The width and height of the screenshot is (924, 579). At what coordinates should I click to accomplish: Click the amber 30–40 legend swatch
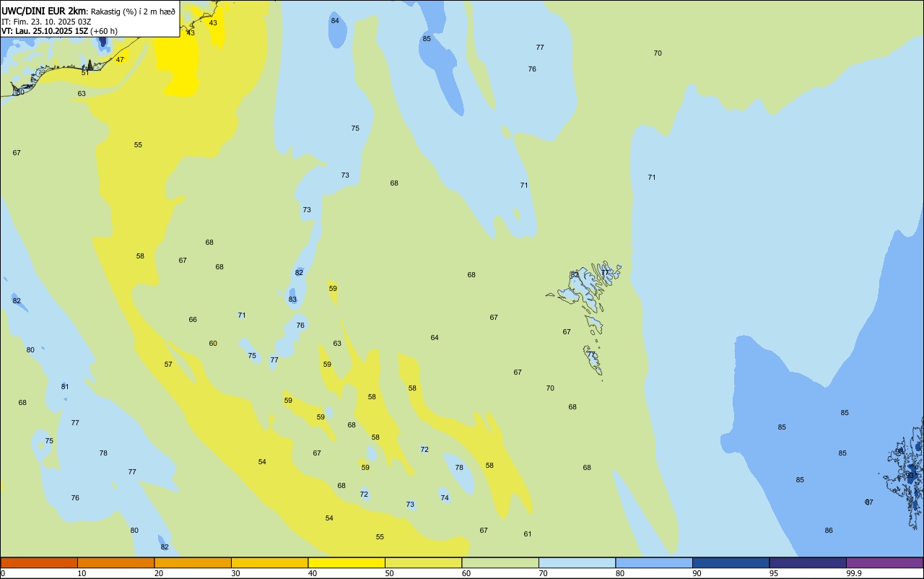(x=269, y=562)
